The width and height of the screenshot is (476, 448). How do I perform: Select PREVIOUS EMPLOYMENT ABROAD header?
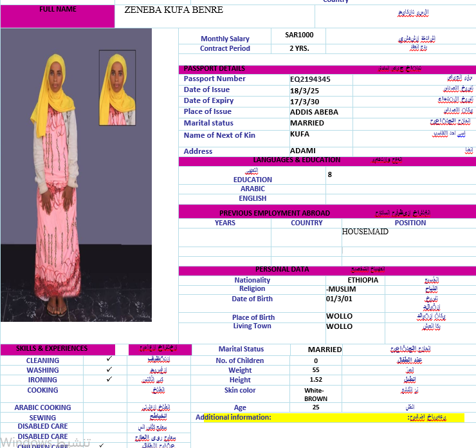275,213
